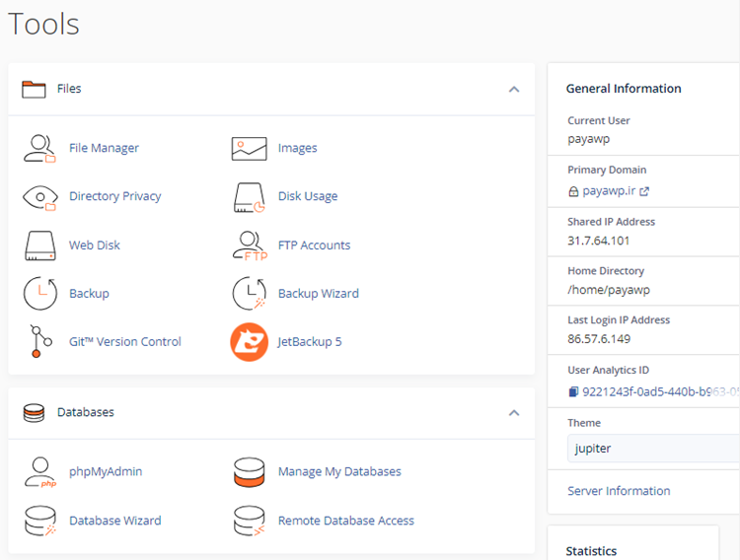Click the Images tool icon
The image size is (740, 560).
pos(249,148)
